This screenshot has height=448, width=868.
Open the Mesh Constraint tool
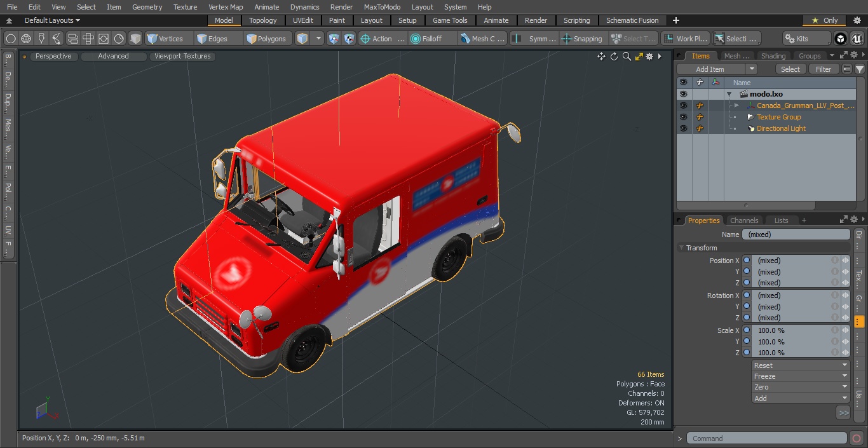pyautogui.click(x=483, y=39)
